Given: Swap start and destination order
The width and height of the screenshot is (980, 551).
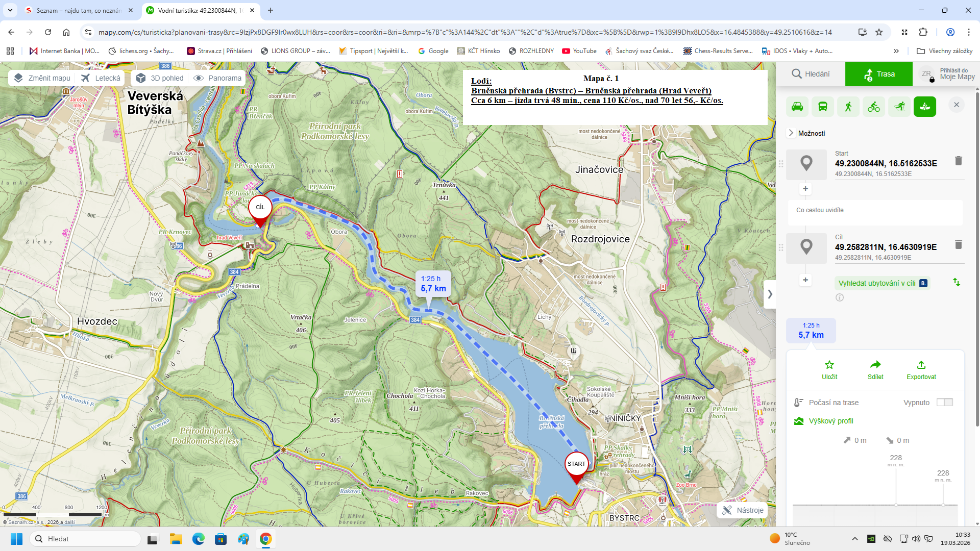Looking at the screenshot, I should [x=957, y=282].
